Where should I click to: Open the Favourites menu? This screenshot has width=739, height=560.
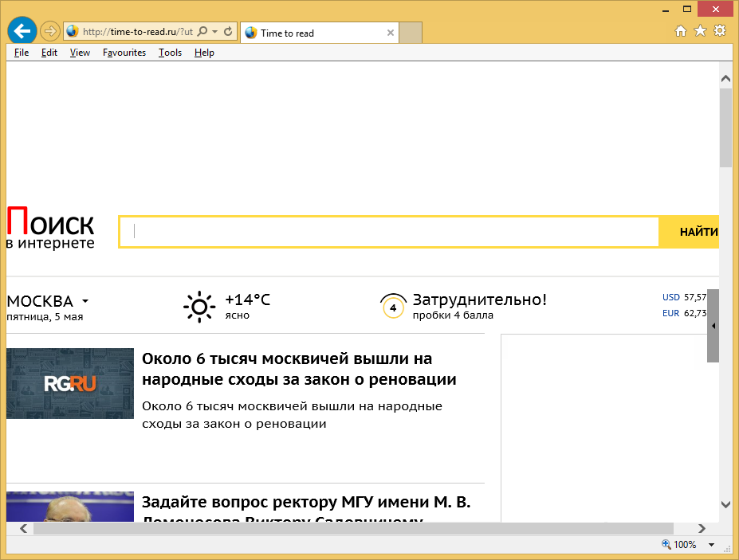click(x=124, y=53)
